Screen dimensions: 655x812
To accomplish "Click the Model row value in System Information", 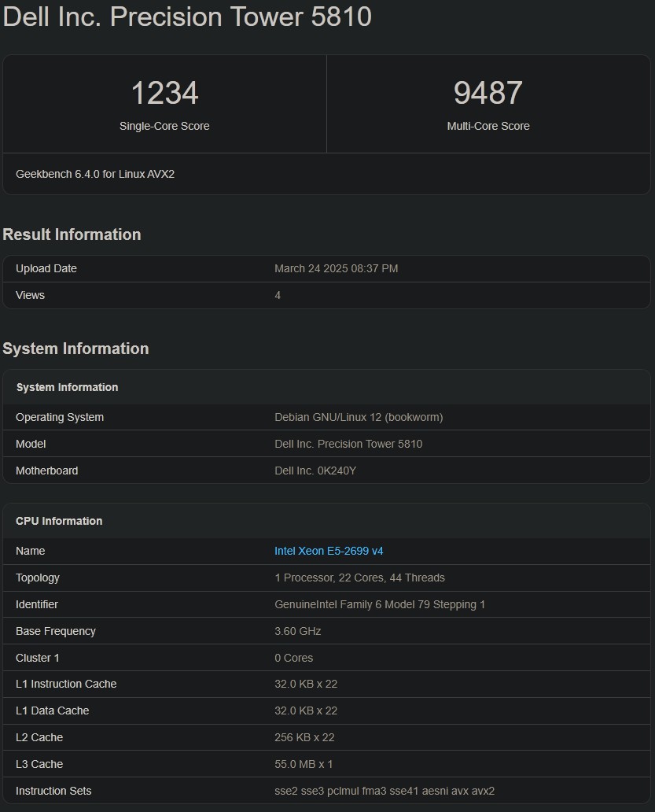I will [x=348, y=444].
